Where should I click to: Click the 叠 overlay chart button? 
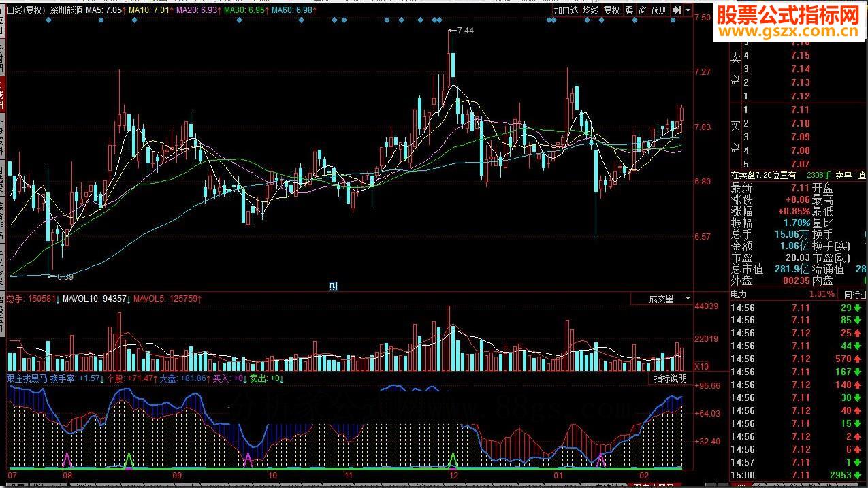tap(629, 10)
